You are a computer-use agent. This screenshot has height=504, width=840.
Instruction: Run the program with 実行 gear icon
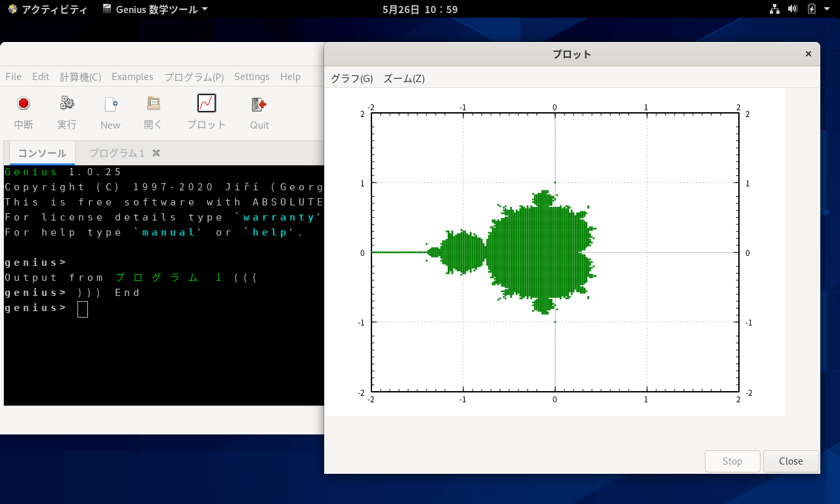coord(67,104)
